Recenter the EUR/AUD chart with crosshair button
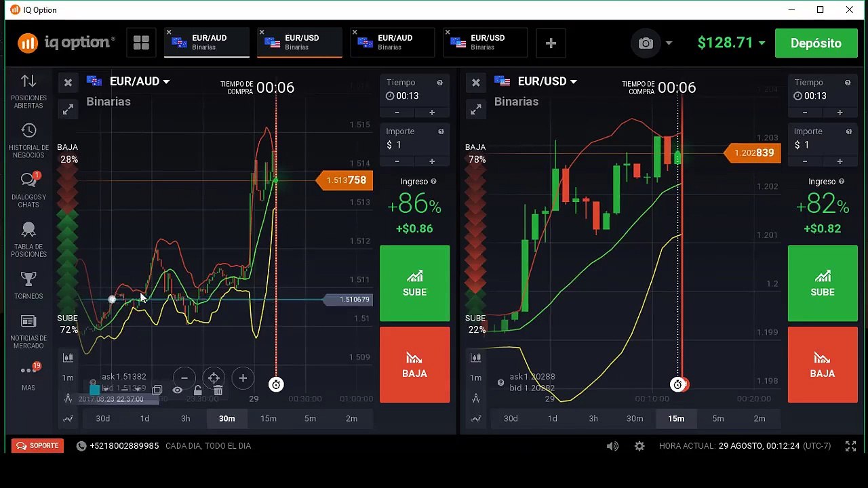The width and height of the screenshot is (868, 488). (214, 378)
